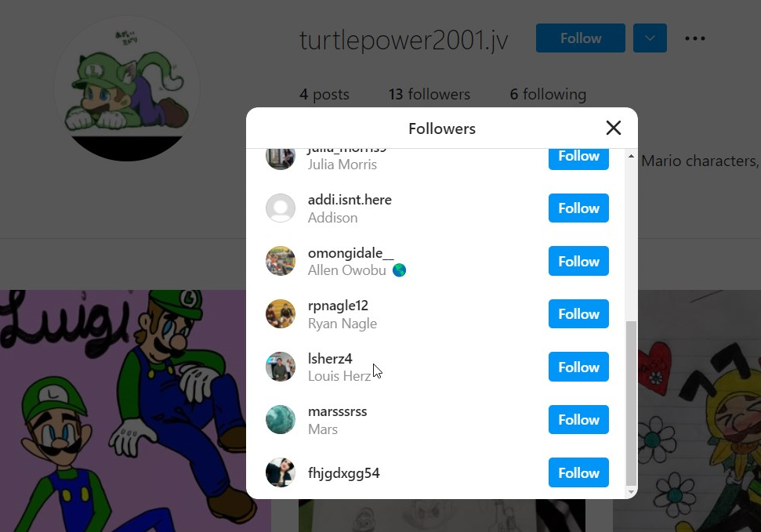Open lsherz4 profile picture

(x=281, y=367)
